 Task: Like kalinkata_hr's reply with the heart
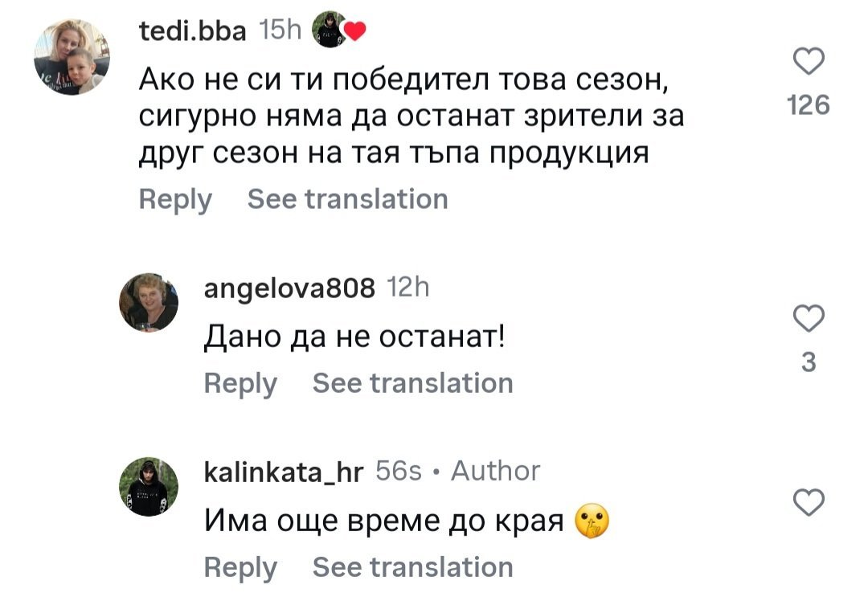tap(809, 502)
